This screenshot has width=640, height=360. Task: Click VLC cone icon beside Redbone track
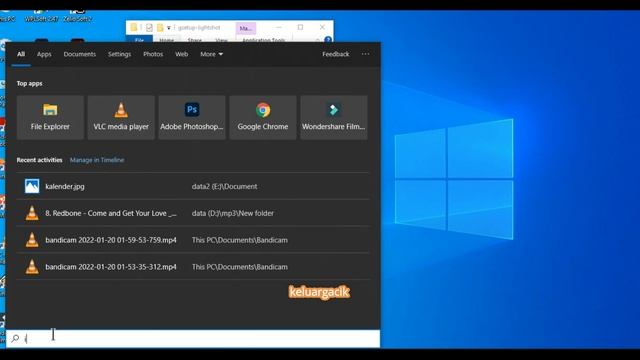pyautogui.click(x=32, y=213)
